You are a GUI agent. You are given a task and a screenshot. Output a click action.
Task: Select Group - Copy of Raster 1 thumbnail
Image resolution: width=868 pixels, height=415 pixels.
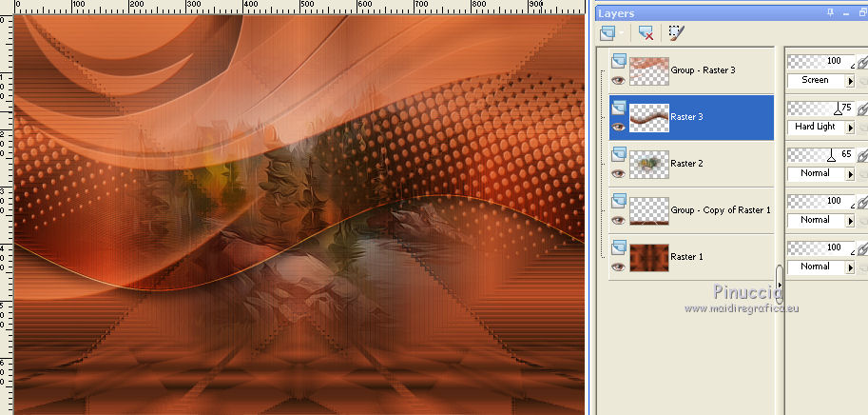tap(649, 210)
